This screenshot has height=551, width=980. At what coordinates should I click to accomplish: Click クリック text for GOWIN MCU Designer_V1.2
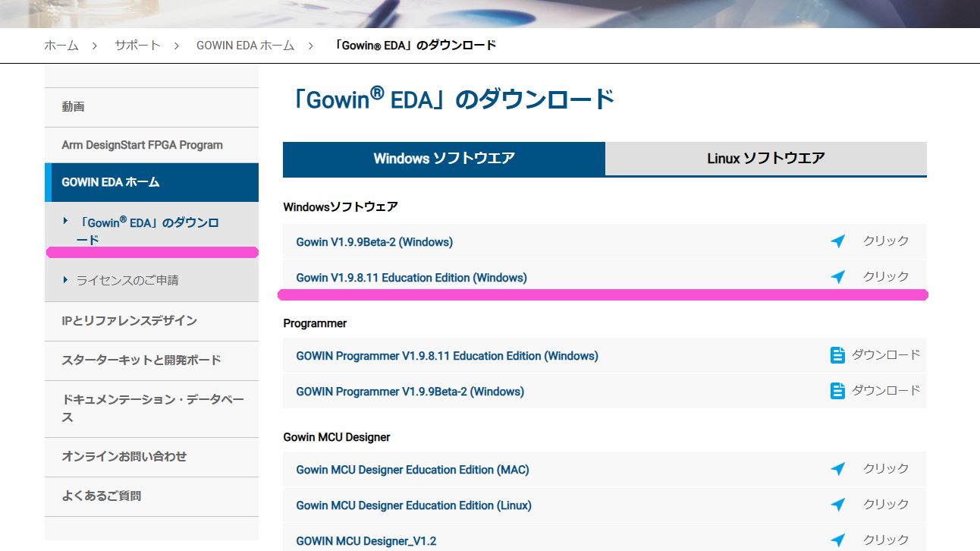[x=886, y=540]
